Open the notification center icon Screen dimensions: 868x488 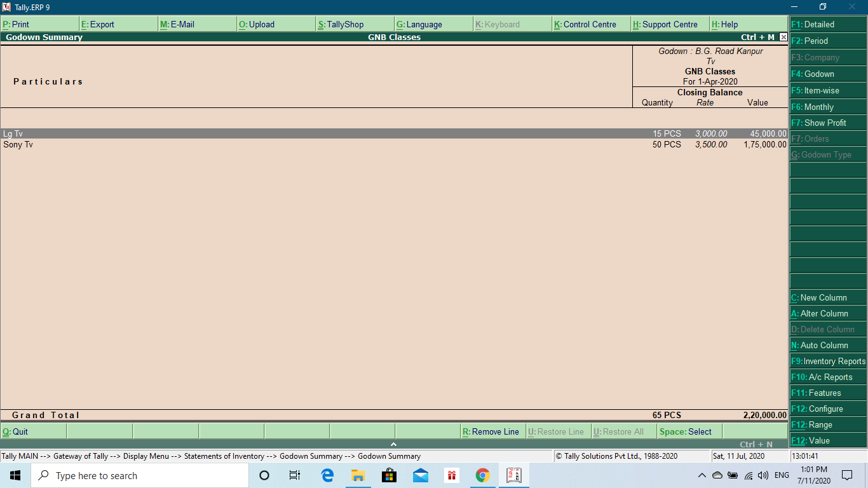pyautogui.click(x=846, y=475)
